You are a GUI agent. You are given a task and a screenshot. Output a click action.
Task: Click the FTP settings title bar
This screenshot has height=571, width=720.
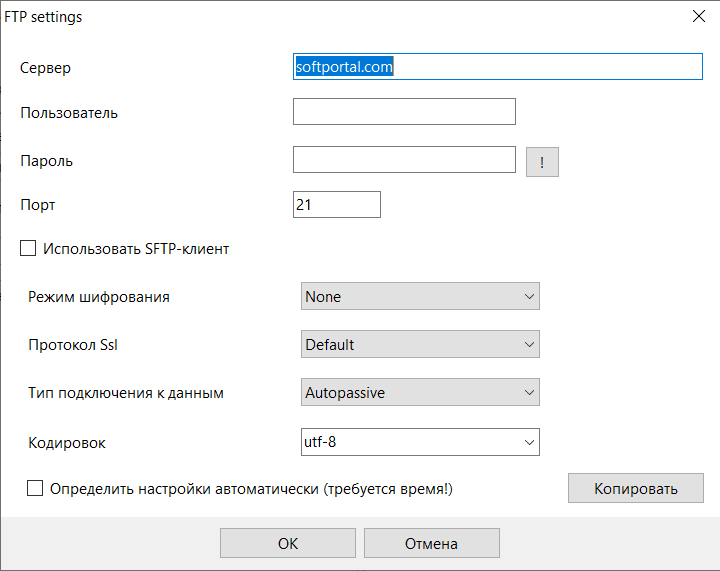300,16
